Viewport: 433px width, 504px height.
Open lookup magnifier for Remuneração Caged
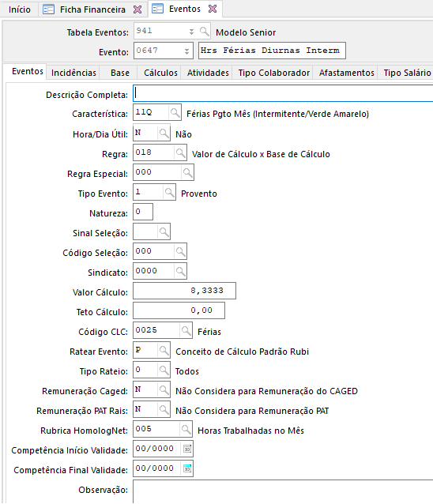tap(164, 390)
